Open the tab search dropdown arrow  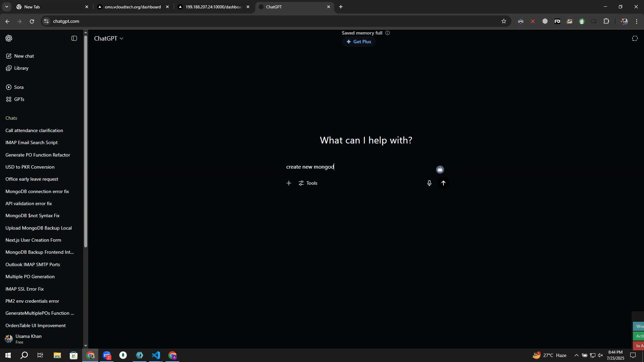pos(6,7)
